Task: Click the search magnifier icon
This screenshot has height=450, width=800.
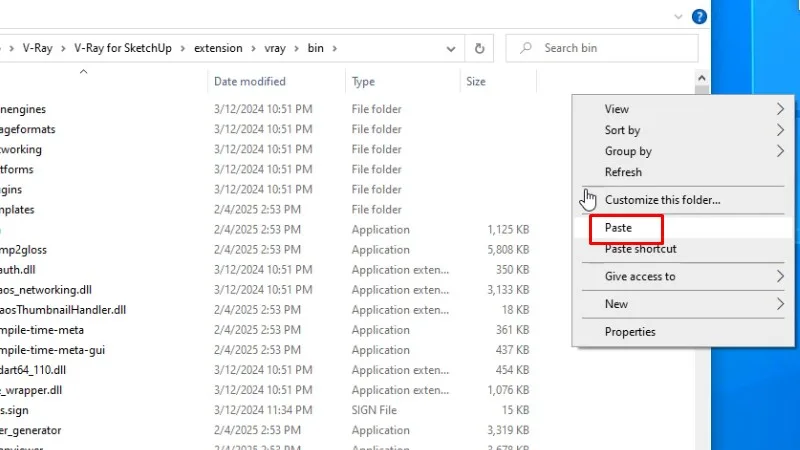Action: click(x=526, y=48)
